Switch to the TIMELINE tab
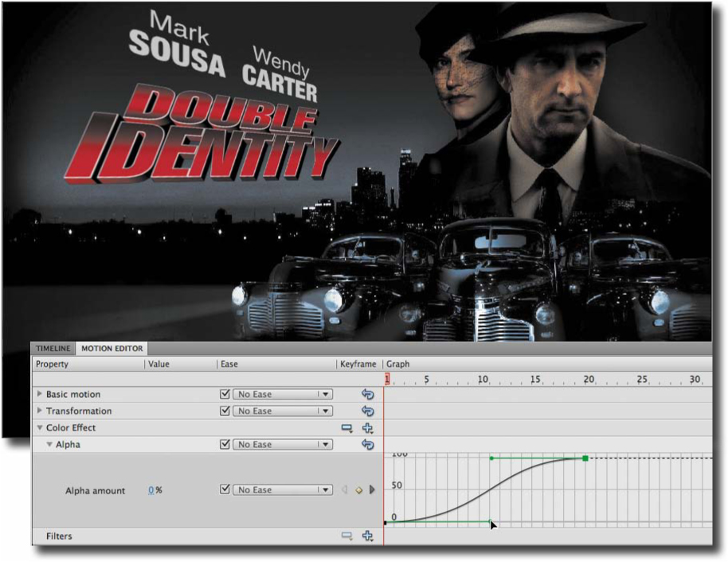 pos(53,348)
